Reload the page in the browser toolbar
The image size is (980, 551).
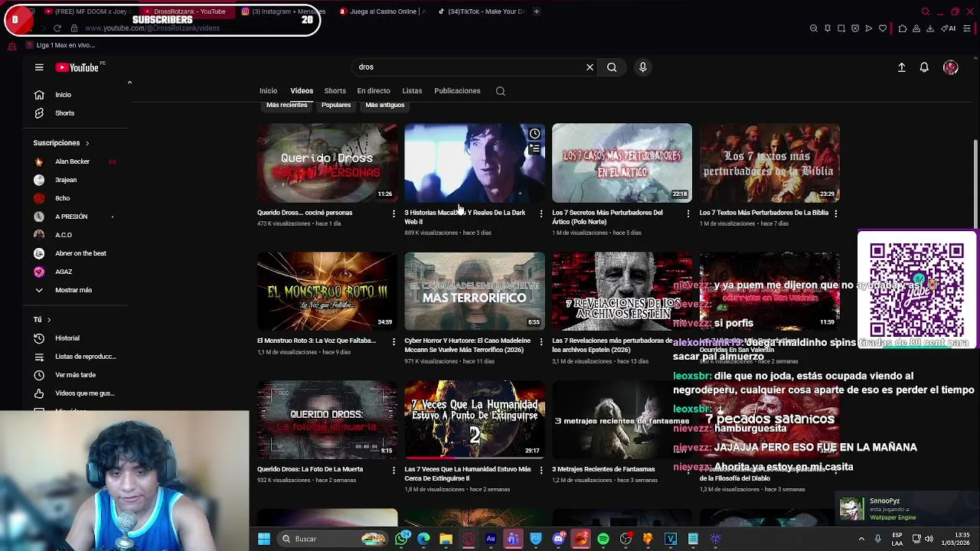57,28
